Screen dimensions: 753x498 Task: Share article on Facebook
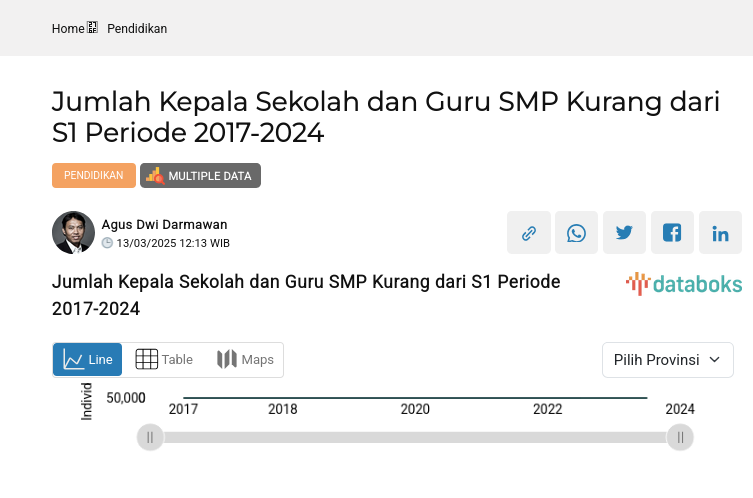(x=672, y=233)
